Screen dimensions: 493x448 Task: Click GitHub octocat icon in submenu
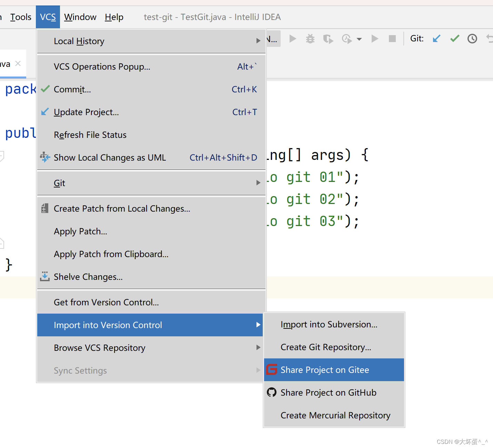click(x=272, y=393)
